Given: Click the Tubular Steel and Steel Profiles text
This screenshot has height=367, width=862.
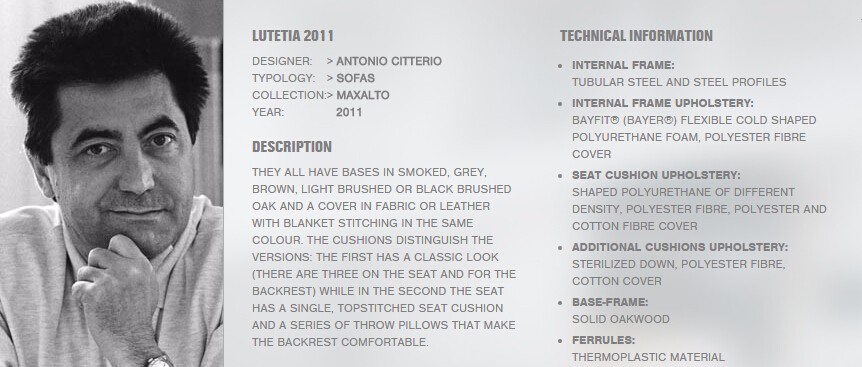Looking at the screenshot, I should (679, 82).
